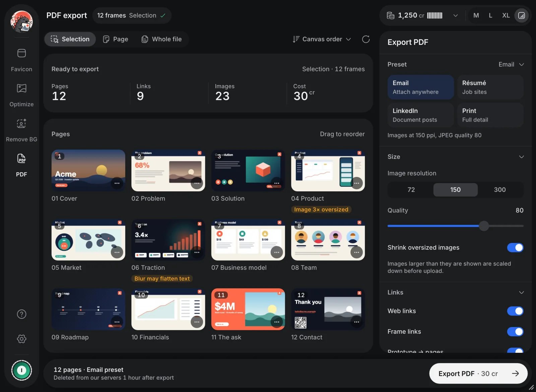Click Export PDF 30 cr button
This screenshot has width=536, height=392.
pos(478,374)
